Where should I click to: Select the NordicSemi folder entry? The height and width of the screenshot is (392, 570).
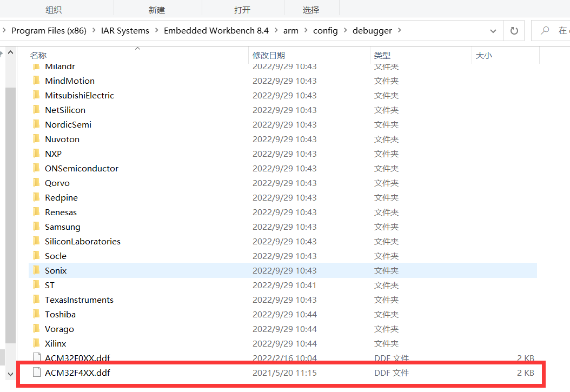[68, 124]
